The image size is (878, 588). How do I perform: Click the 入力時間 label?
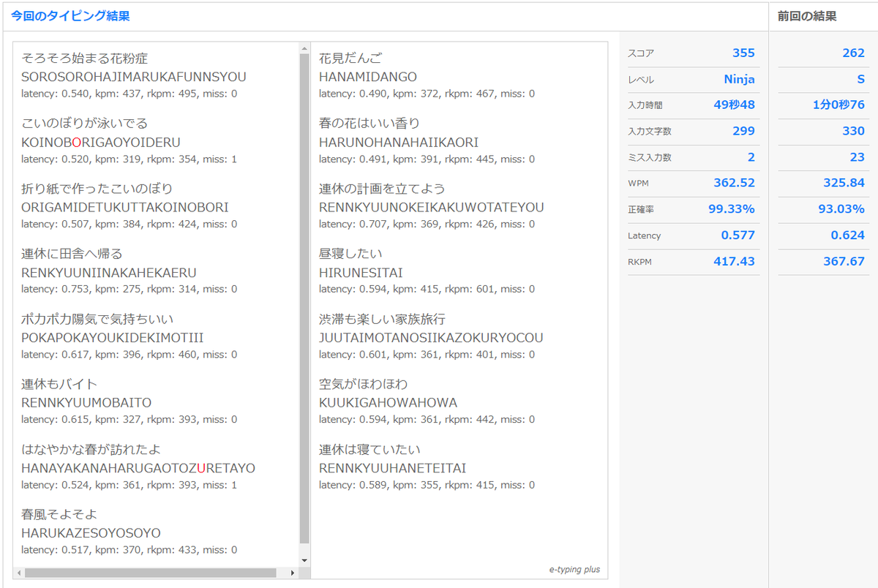[645, 105]
